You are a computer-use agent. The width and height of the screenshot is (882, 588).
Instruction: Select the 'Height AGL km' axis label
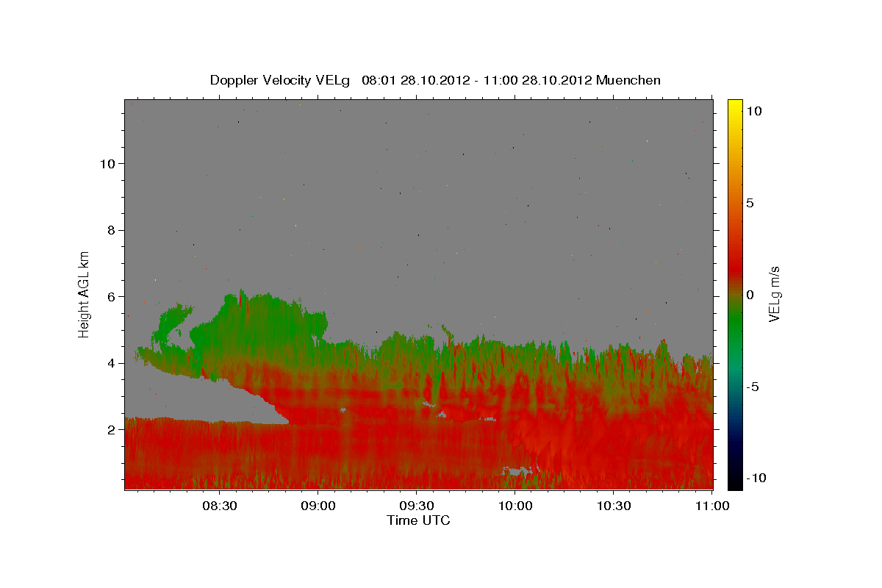click(84, 294)
